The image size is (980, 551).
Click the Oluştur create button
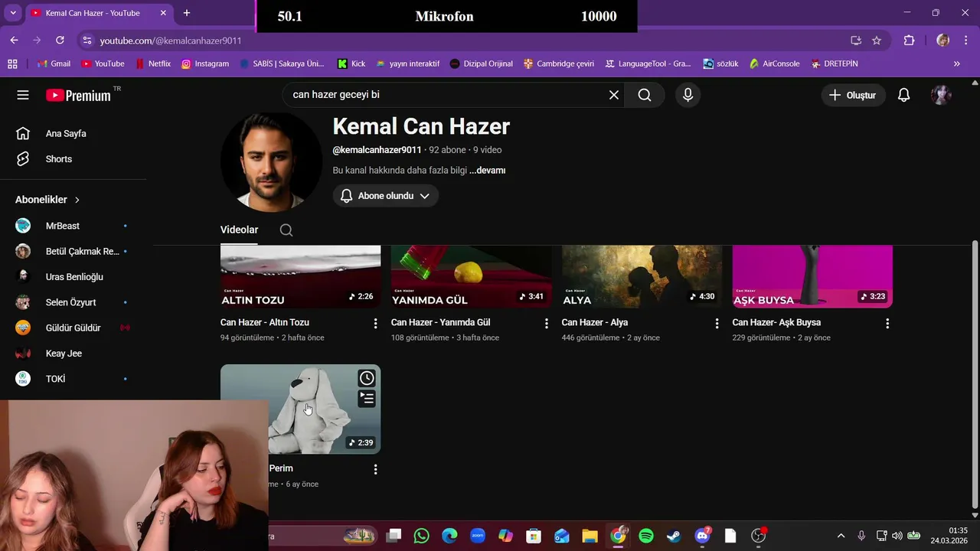[x=854, y=95]
